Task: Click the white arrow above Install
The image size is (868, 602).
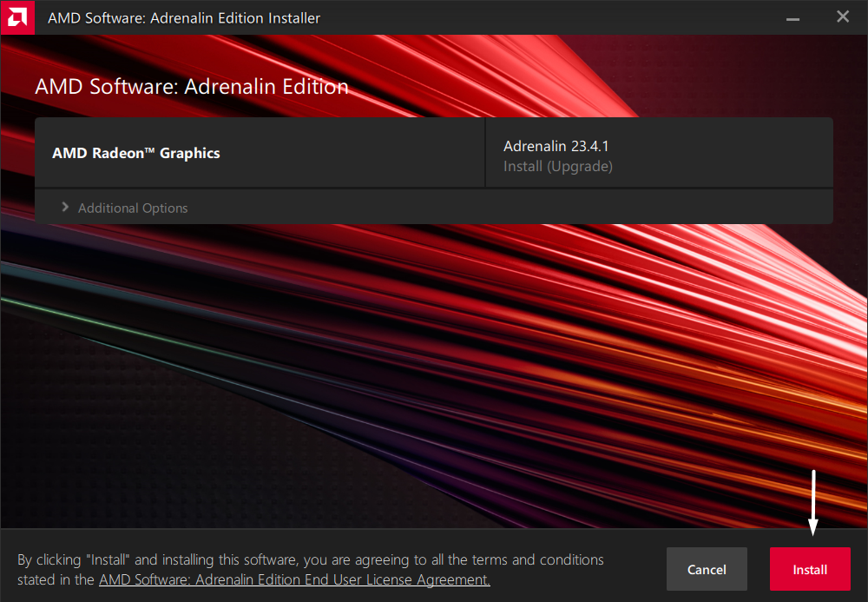Action: click(x=813, y=502)
